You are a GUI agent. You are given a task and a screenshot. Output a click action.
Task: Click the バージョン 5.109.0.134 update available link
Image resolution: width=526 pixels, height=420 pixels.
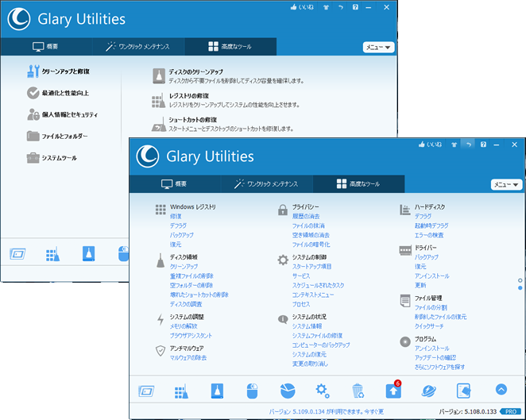pos(327,411)
